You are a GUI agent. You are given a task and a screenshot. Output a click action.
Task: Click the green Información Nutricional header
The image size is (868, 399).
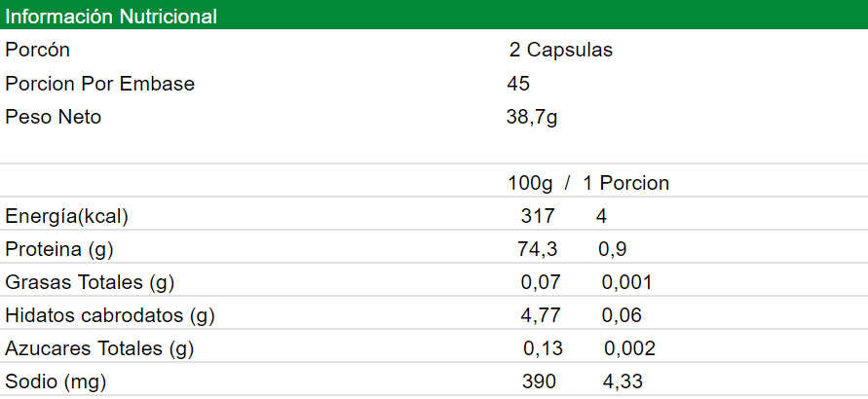111,17
